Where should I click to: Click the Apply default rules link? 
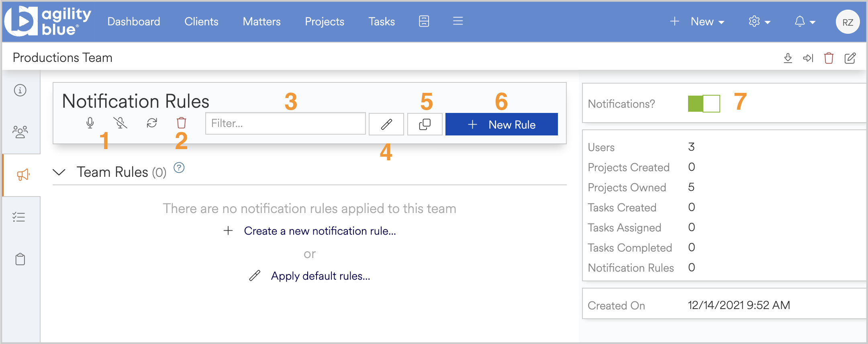[x=321, y=276]
